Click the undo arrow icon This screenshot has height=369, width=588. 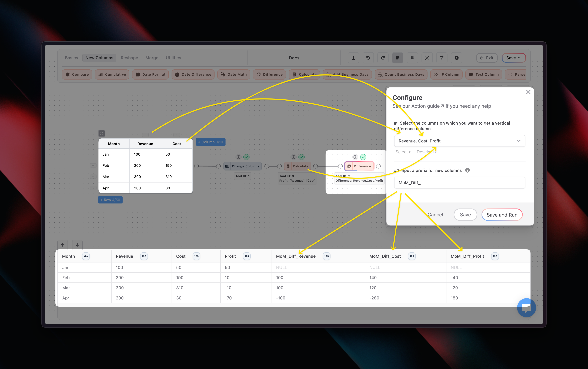coord(368,58)
